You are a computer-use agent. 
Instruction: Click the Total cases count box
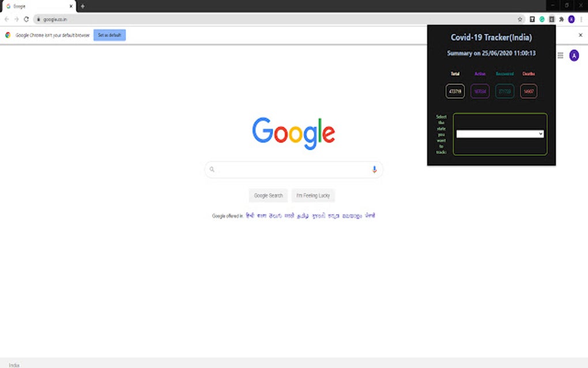tap(454, 91)
